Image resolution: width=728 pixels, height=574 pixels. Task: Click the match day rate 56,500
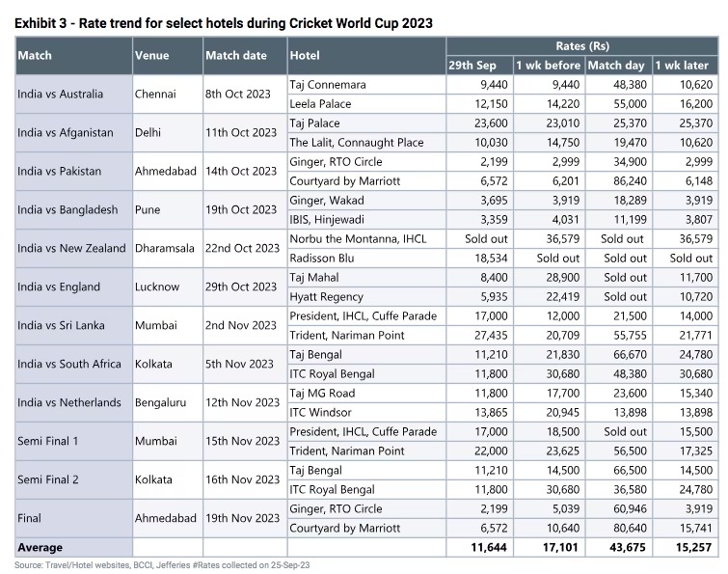coord(618,451)
